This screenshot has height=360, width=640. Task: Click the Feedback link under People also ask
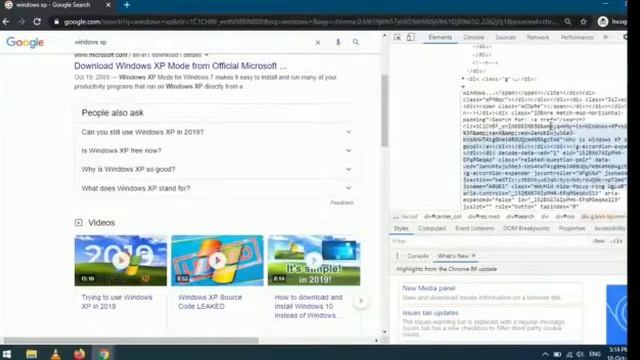342,202
